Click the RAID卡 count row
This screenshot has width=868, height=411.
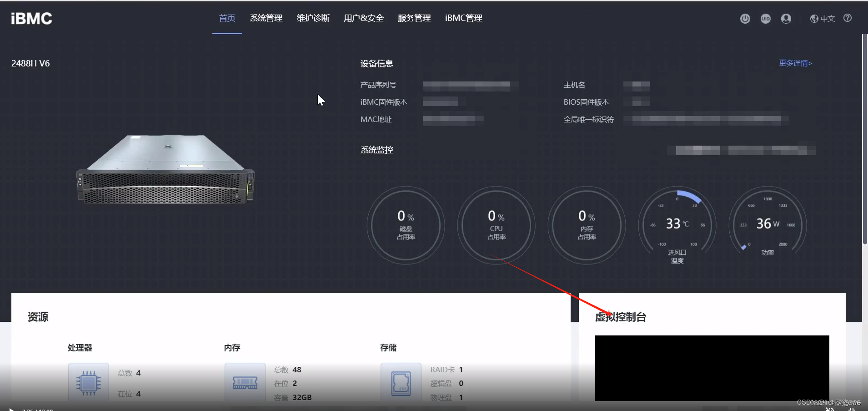(x=447, y=370)
